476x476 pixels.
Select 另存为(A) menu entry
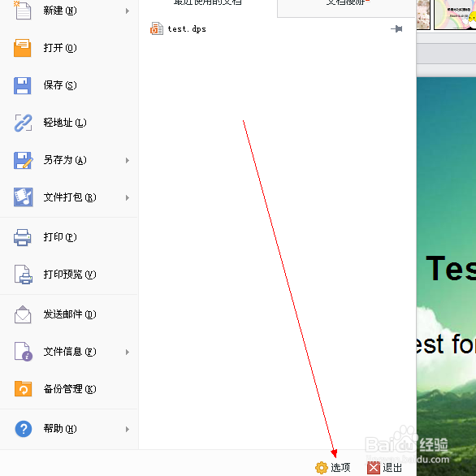pos(69,160)
